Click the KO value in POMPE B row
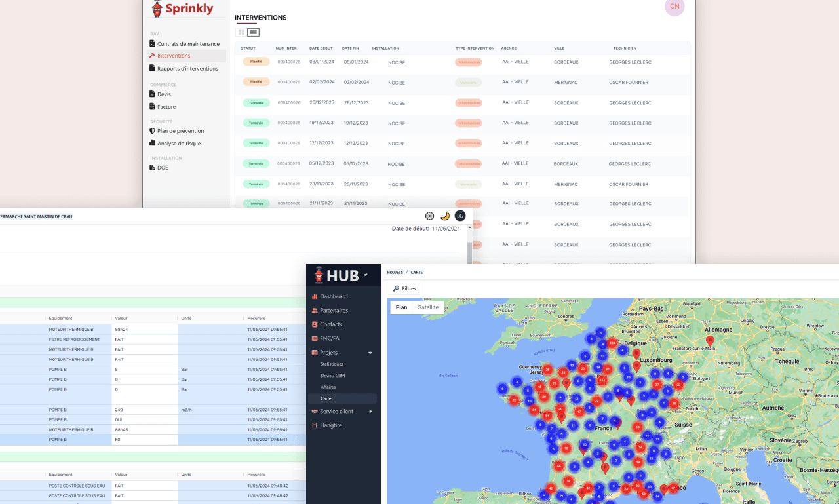This screenshot has height=504, width=839. [x=118, y=440]
